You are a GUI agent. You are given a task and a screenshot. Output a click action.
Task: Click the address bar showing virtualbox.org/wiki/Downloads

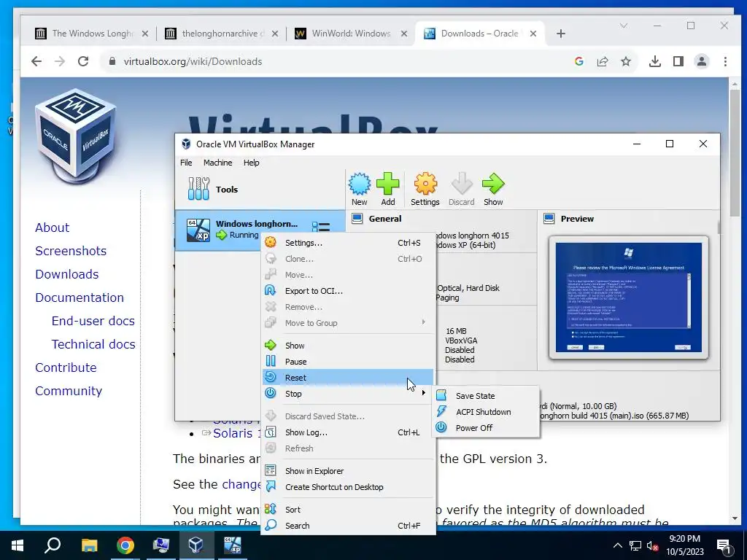(x=333, y=61)
